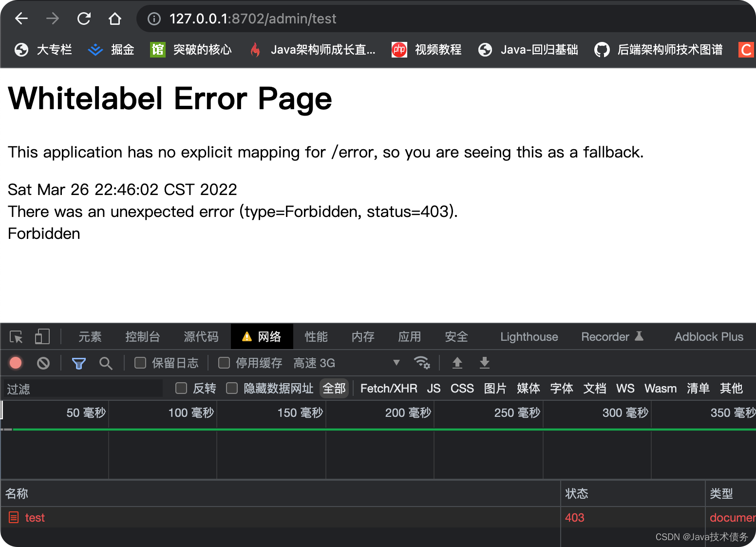756x547 pixels.
Task: Sort by the 类型 column header
Action: pyautogui.click(x=731, y=493)
